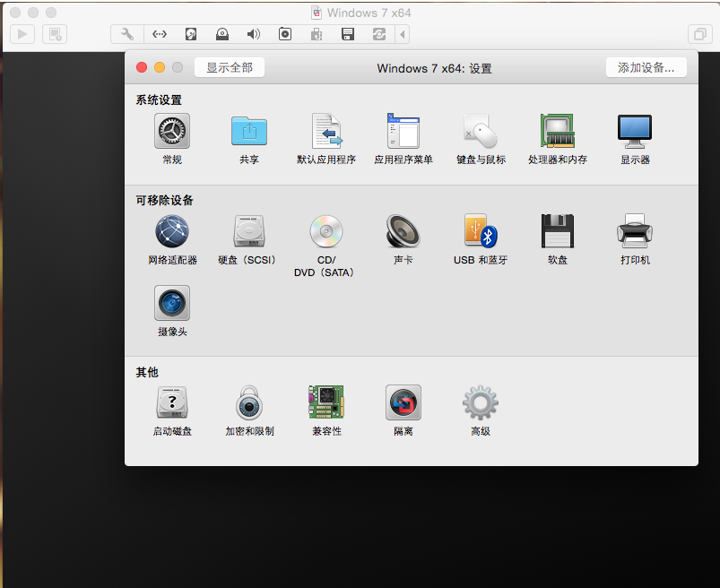Click the window view mode button at top right
Viewport: 720px width, 588px height.
(x=699, y=34)
